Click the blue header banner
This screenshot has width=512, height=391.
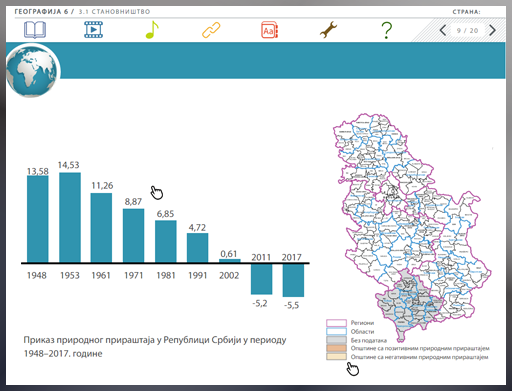pyautogui.click(x=283, y=60)
